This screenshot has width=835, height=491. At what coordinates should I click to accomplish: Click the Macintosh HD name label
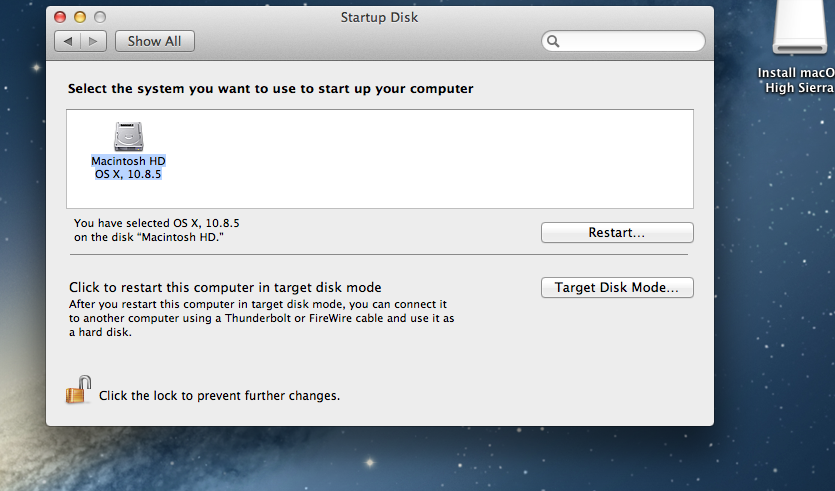tap(128, 161)
